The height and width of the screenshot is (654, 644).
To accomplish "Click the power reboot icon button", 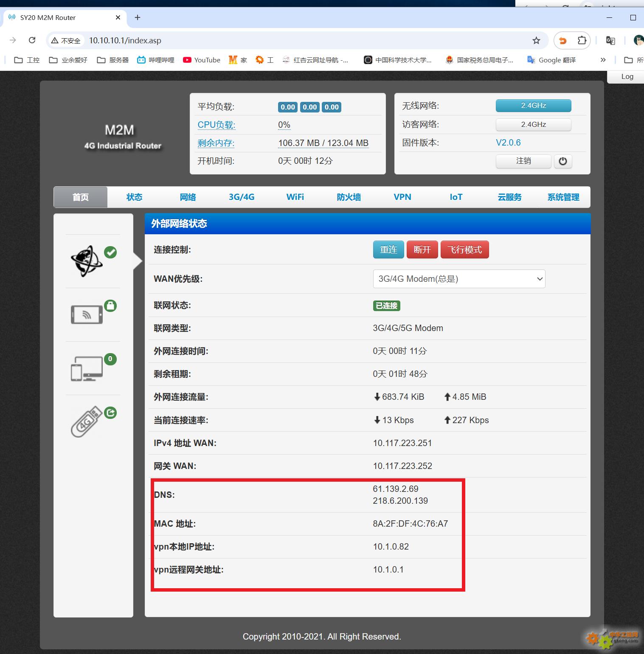I will click(562, 161).
